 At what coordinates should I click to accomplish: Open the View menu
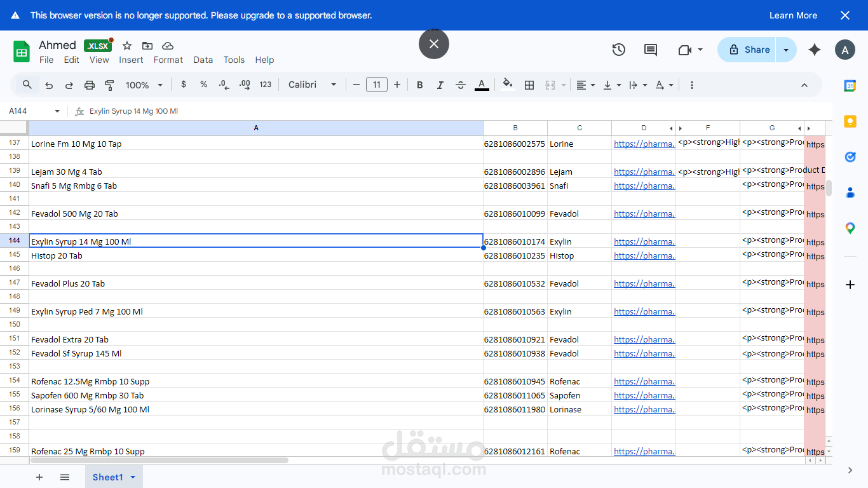point(99,60)
